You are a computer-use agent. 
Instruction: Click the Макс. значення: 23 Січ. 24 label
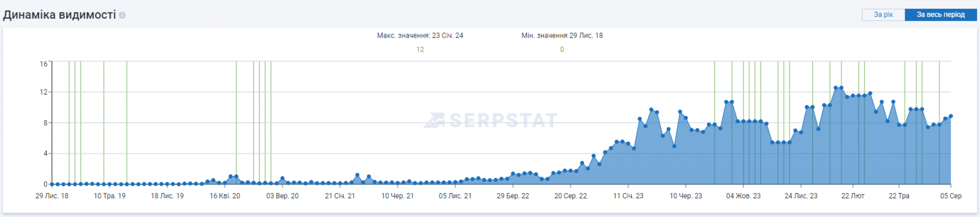coord(420,36)
